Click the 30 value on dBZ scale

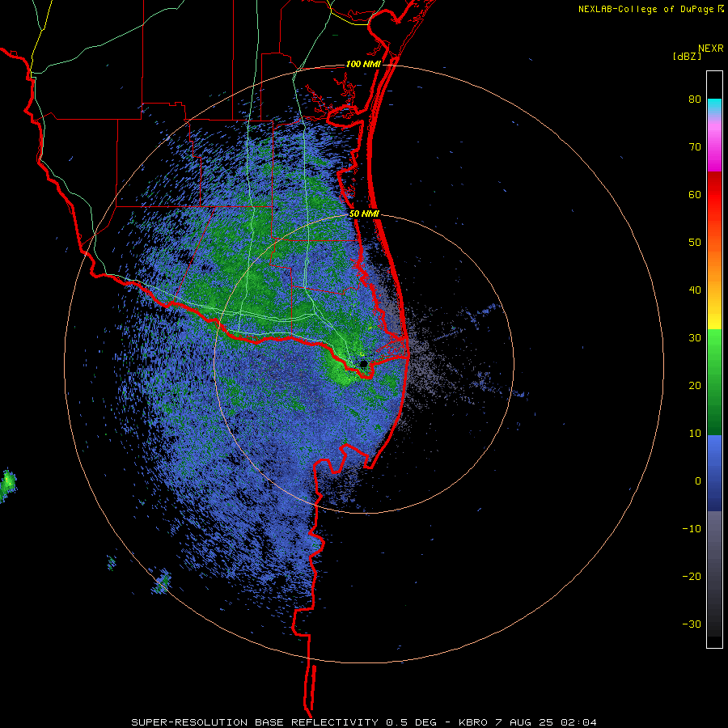pyautogui.click(x=695, y=338)
